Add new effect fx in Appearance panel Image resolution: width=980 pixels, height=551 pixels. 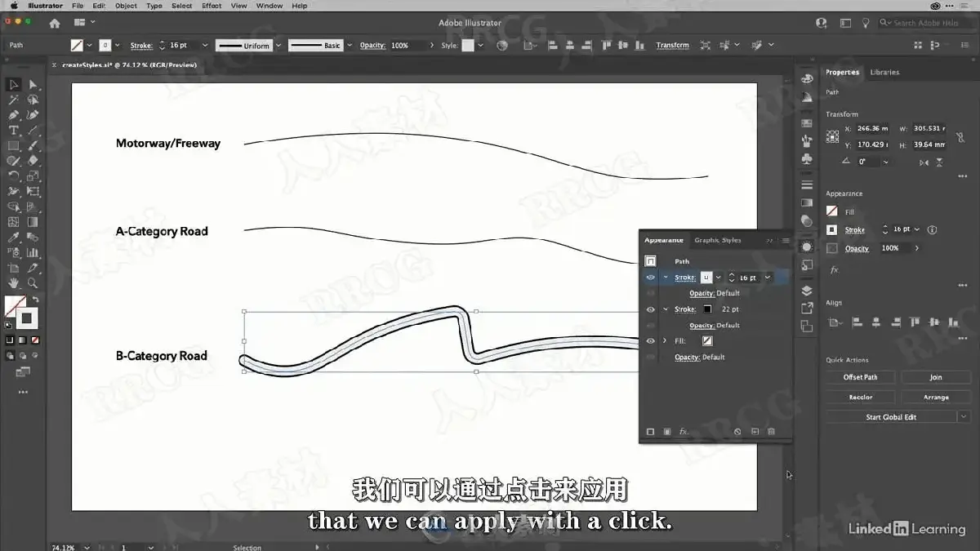point(684,432)
